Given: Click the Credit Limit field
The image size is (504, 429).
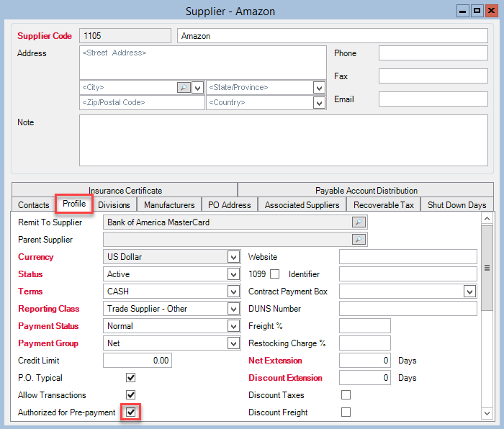Looking at the screenshot, I should coord(138,361).
